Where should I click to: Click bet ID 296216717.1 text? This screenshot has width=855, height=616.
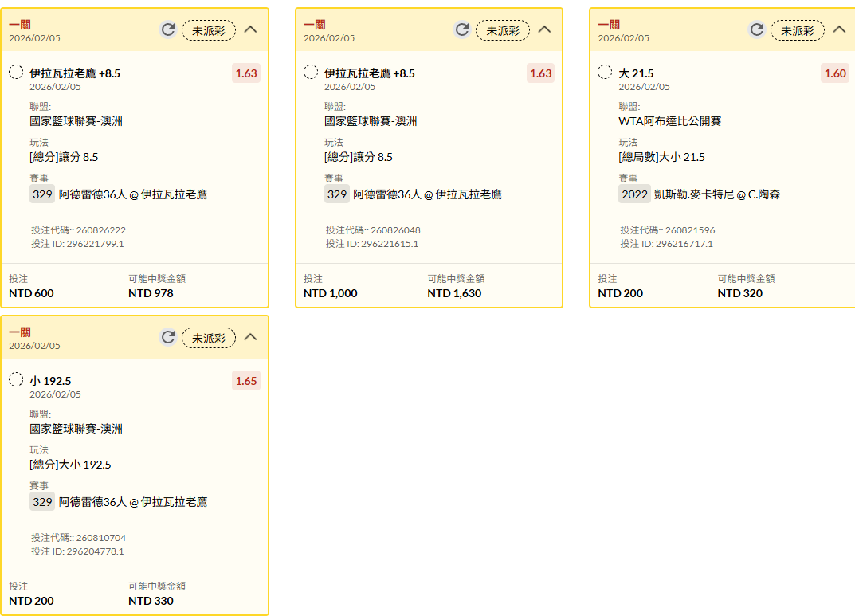[667, 244]
